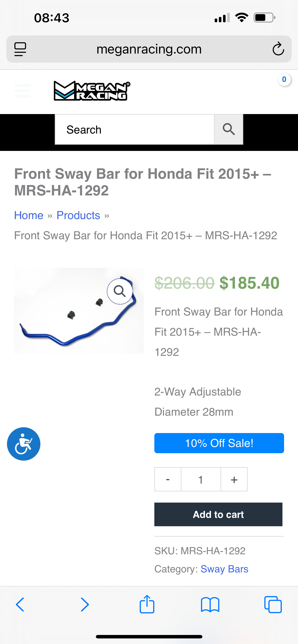Follow the Home breadcrumb link
The height and width of the screenshot is (644, 298).
pos(29,215)
